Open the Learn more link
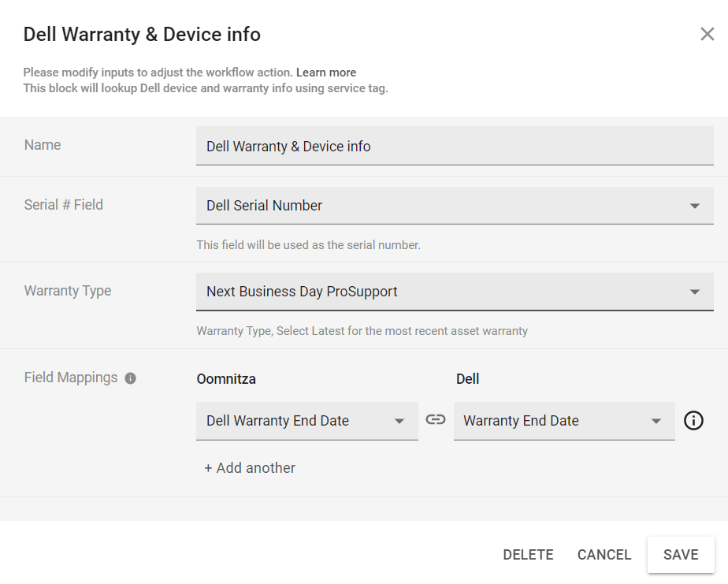Screen dimensions: 728x584 click(x=326, y=72)
